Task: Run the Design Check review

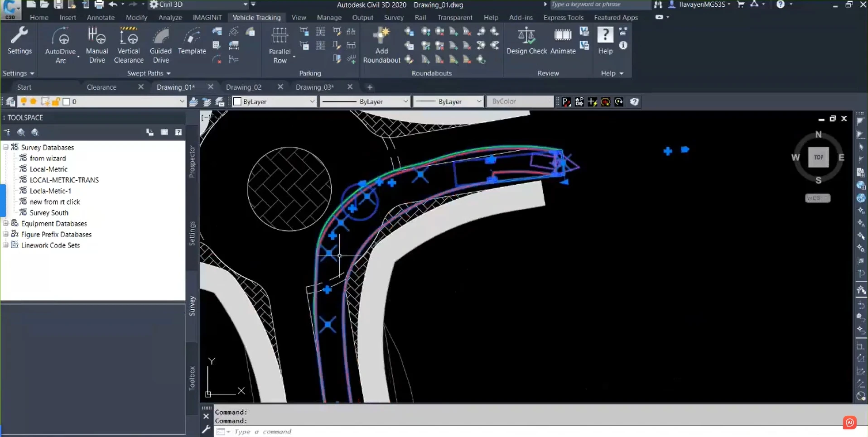Action: point(526,41)
